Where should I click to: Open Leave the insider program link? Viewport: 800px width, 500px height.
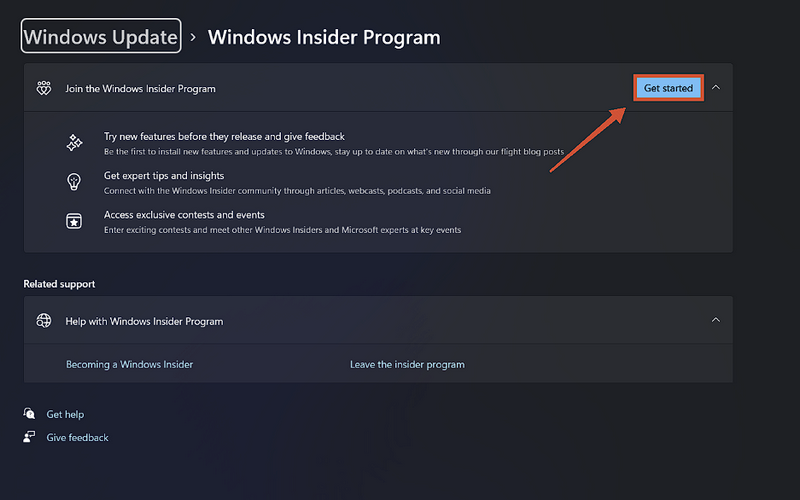[x=407, y=364]
